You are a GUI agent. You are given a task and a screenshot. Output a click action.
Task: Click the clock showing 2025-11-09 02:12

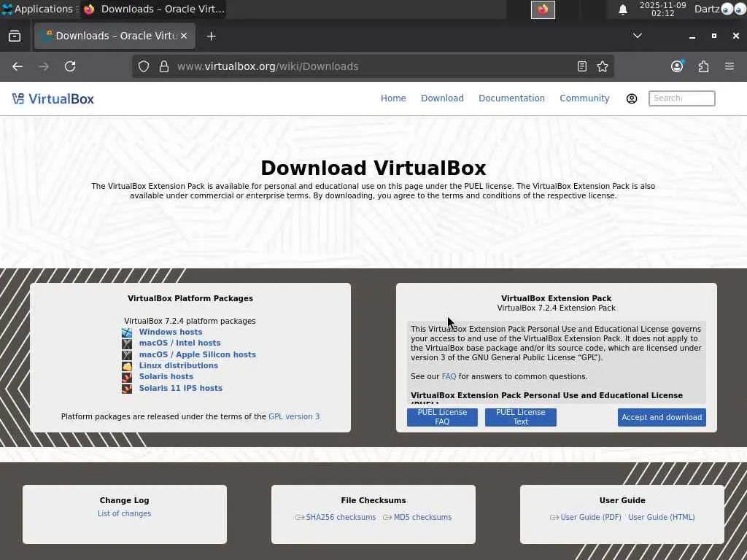pyautogui.click(x=662, y=9)
